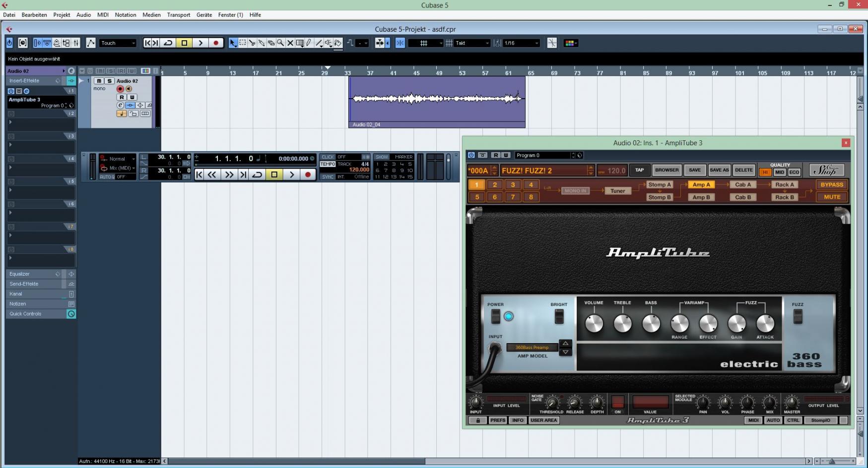Select the Mute X tool
This screenshot has width=868, height=468.
(290, 43)
